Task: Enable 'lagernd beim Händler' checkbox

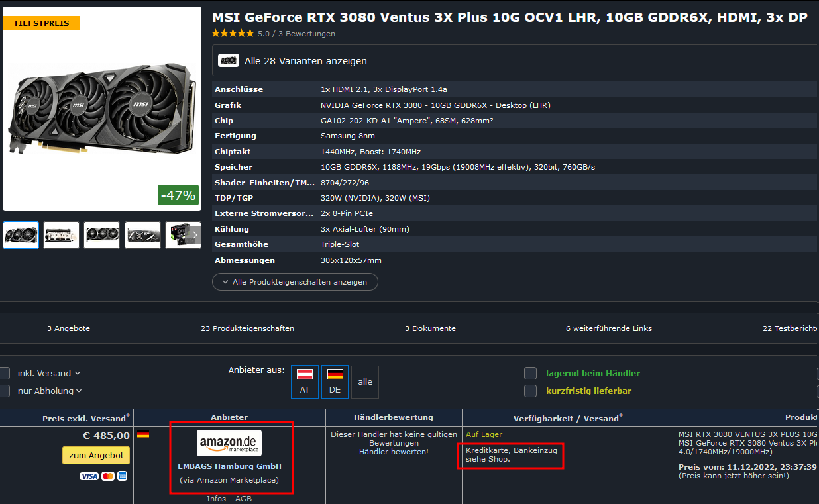Action: (x=530, y=373)
